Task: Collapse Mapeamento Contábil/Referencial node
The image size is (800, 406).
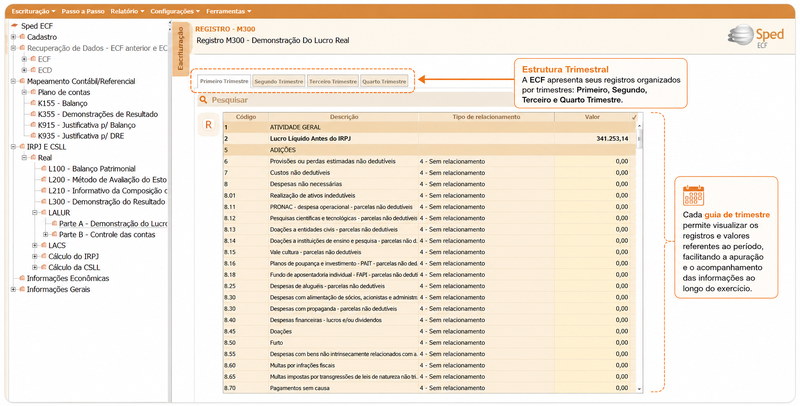Action: 13,81
